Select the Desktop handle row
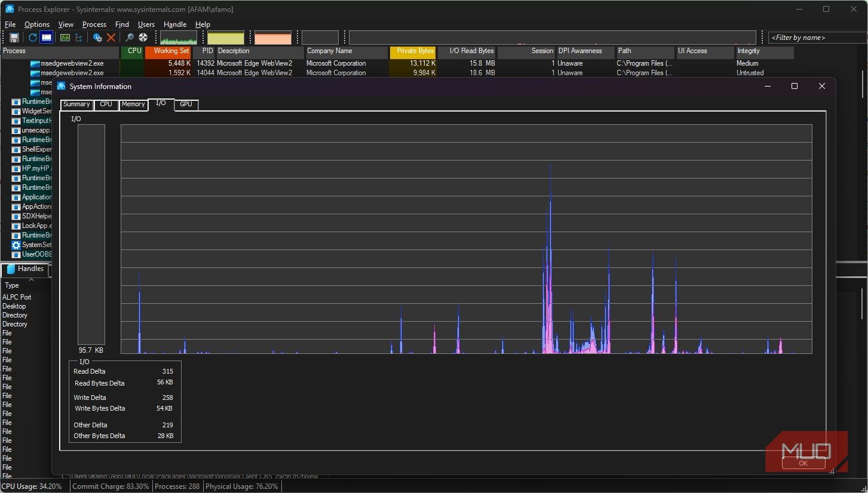The height and width of the screenshot is (493, 868). 14,306
